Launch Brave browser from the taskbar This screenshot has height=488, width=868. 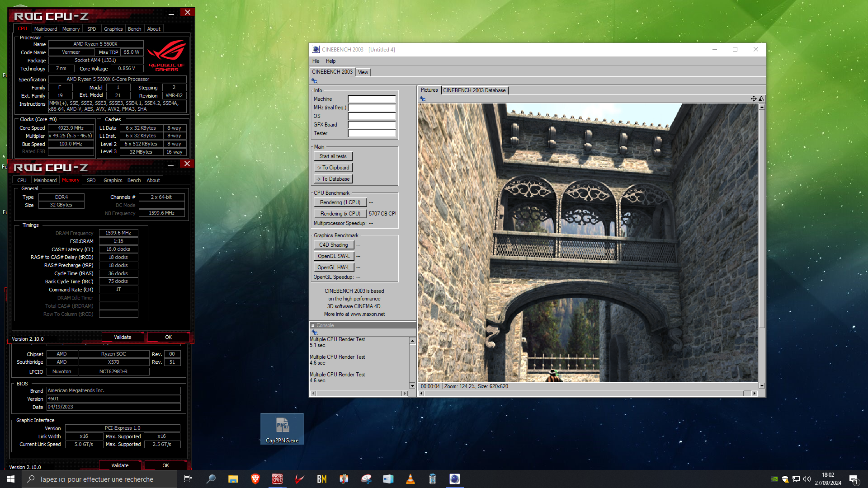[x=255, y=479]
